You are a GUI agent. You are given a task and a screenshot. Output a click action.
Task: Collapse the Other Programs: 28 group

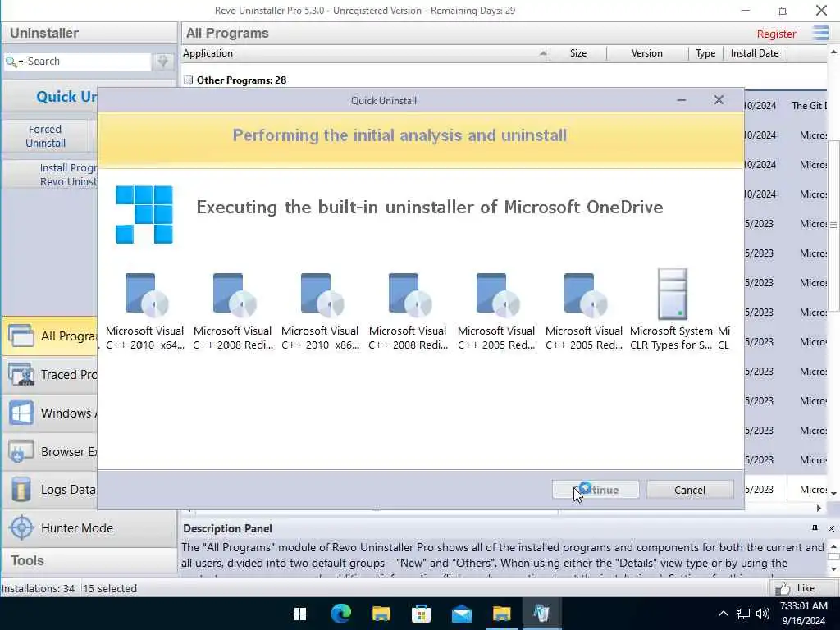(188, 80)
